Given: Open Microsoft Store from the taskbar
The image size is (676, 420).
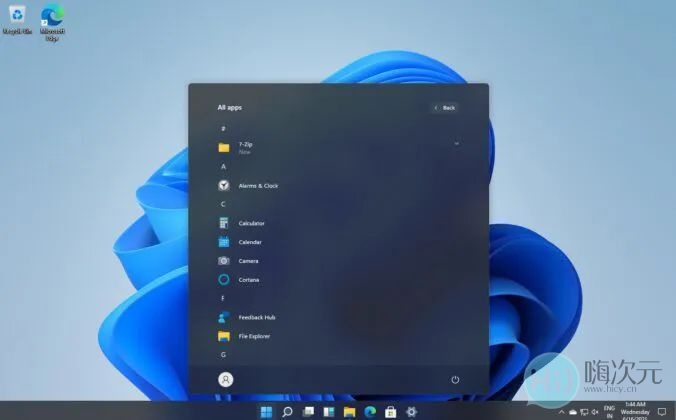Looking at the screenshot, I should (391, 412).
